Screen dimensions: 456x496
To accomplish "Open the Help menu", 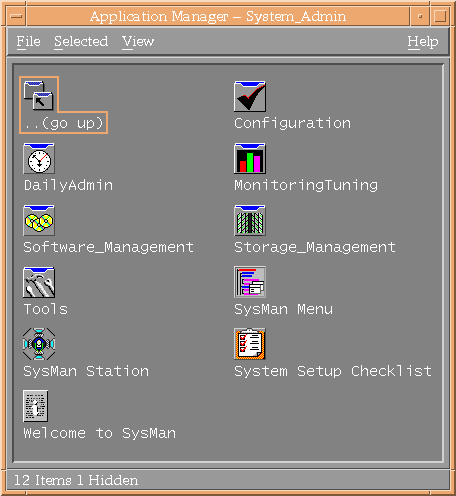I will (x=423, y=42).
